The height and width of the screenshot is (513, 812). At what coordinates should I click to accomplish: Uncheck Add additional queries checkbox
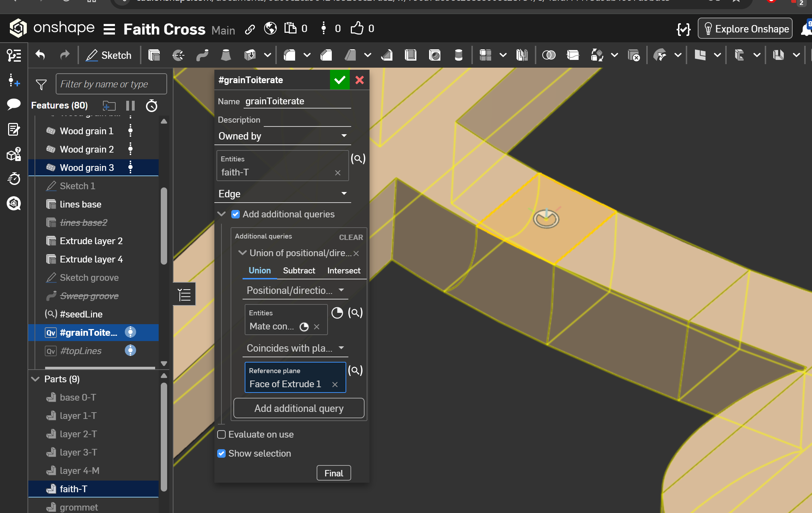pos(236,214)
